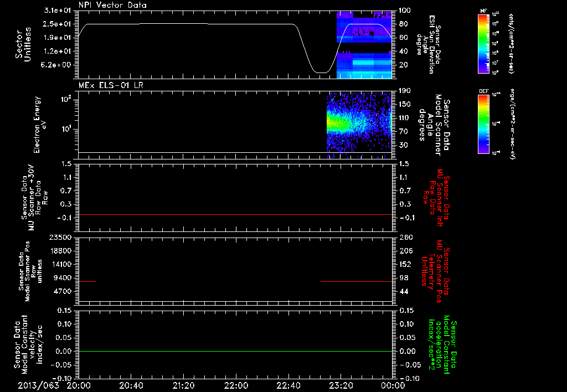Click the DEF color scale bar
The height and width of the screenshot is (392, 567).
tap(483, 124)
